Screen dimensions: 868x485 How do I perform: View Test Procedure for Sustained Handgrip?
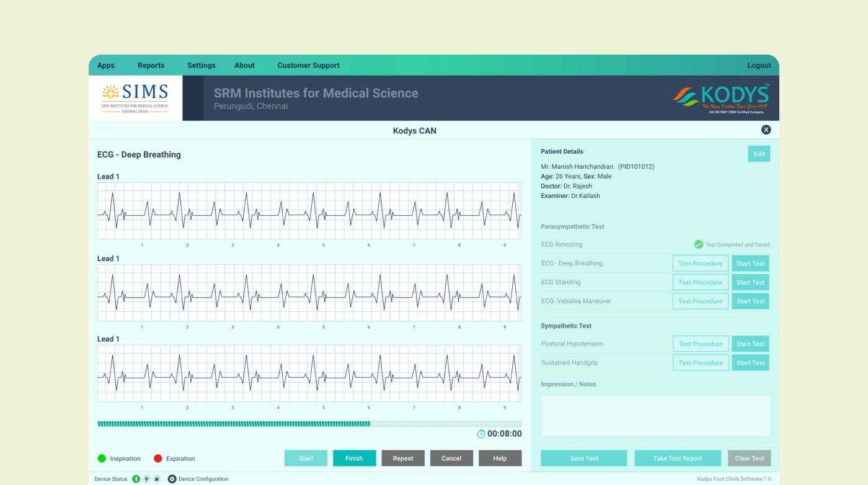click(701, 363)
